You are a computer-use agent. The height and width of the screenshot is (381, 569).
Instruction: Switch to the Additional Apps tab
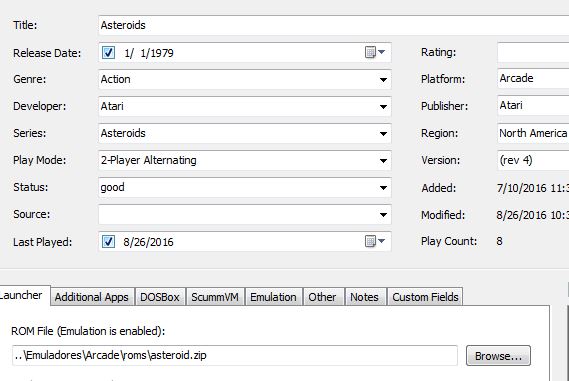click(x=92, y=297)
